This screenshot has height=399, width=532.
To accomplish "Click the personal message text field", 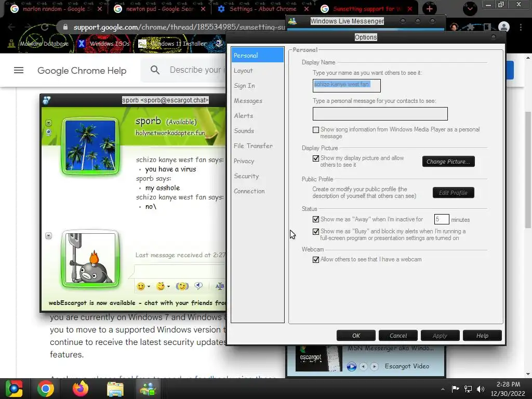I will [380, 114].
